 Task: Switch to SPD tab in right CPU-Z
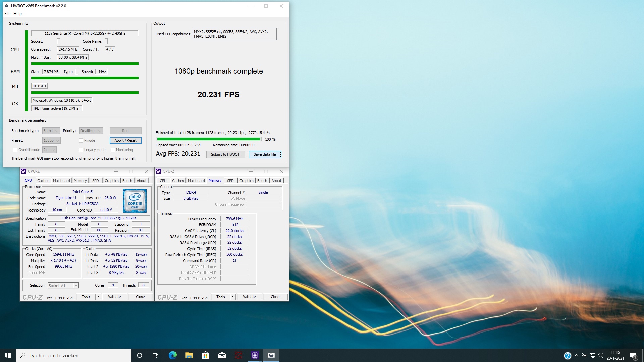pos(230,181)
